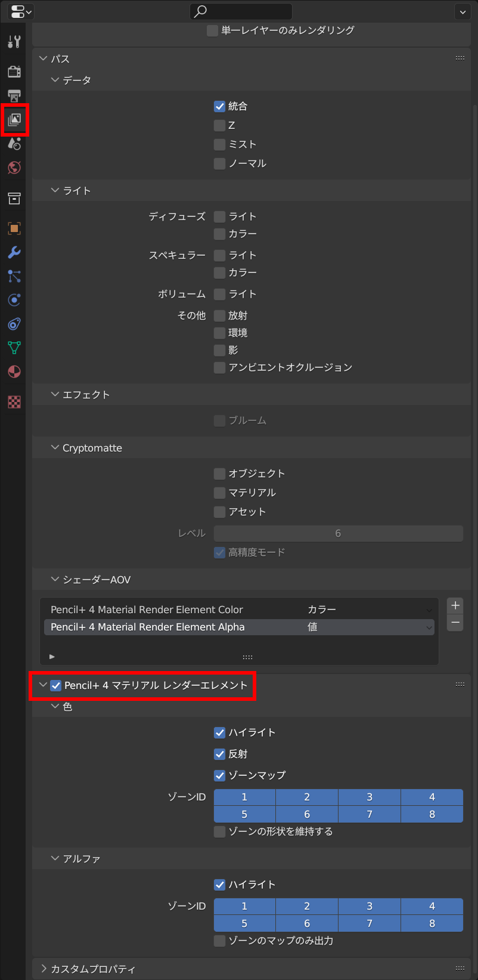This screenshot has height=980, width=478.
Task: Expand the カスタムプロパティ panel
Action: (x=43, y=969)
